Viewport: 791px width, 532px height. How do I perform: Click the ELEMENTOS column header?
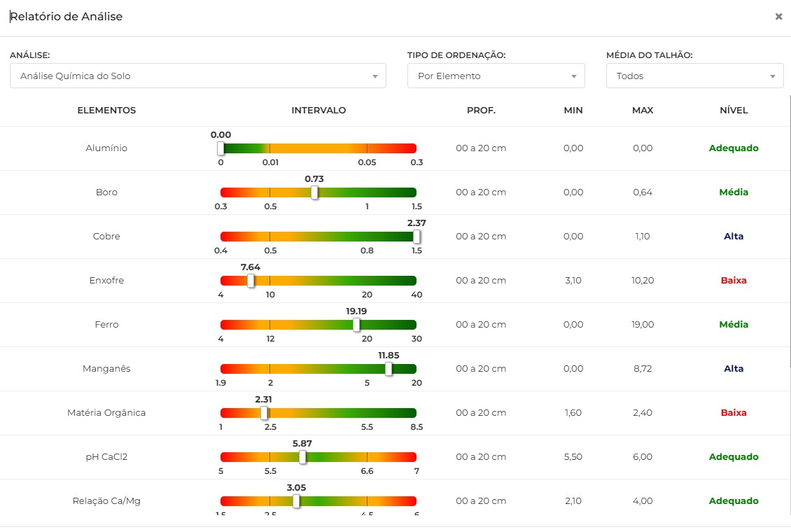(106, 111)
